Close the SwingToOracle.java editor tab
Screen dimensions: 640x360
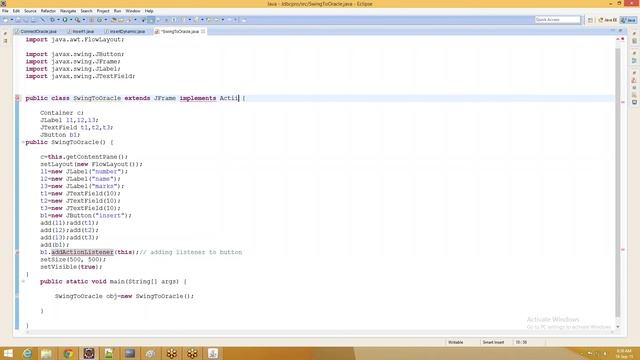tap(203, 31)
